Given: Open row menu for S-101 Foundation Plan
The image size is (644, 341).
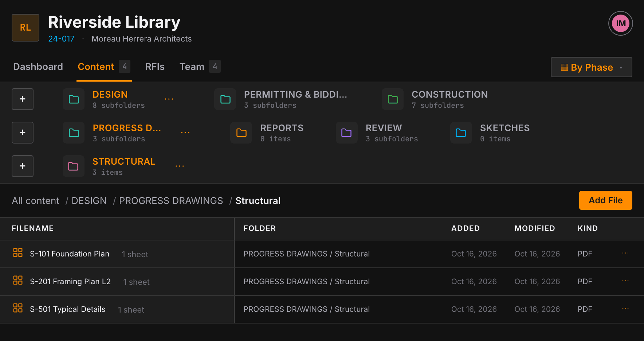Looking at the screenshot, I should [625, 253].
